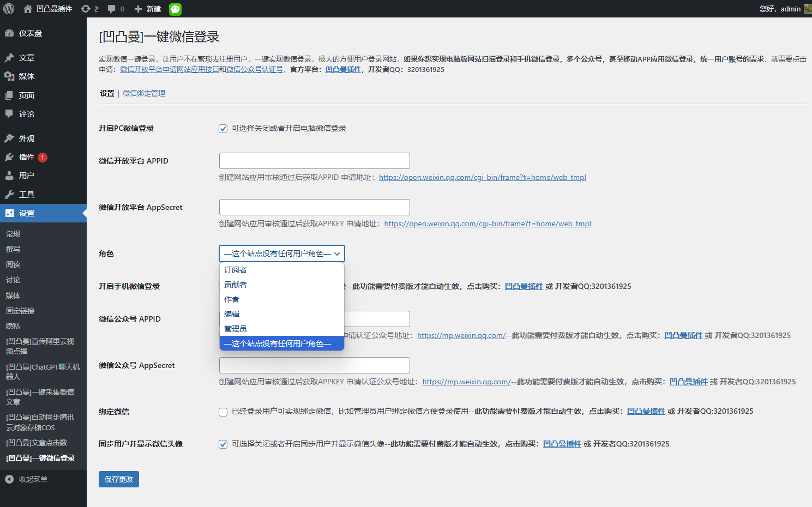The image size is (812, 507).
Task: Choose 订阅者 in the open role list
Action: pos(235,269)
